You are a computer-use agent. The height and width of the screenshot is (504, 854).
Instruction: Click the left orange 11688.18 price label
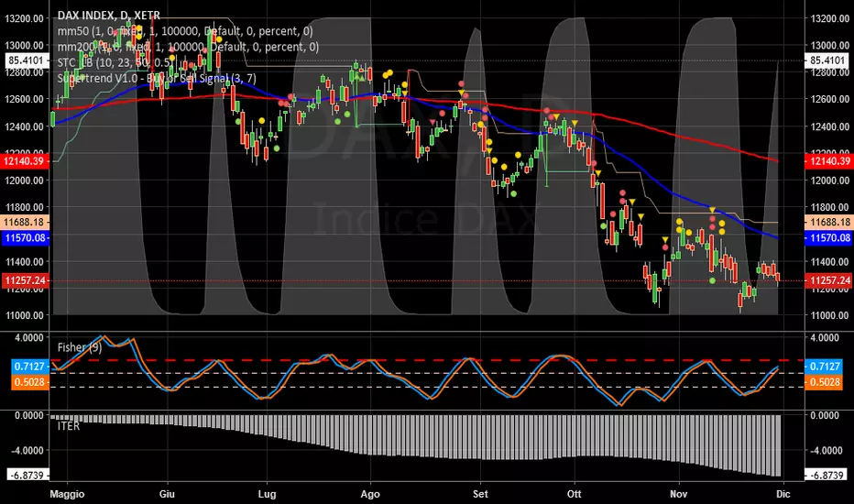[x=25, y=222]
